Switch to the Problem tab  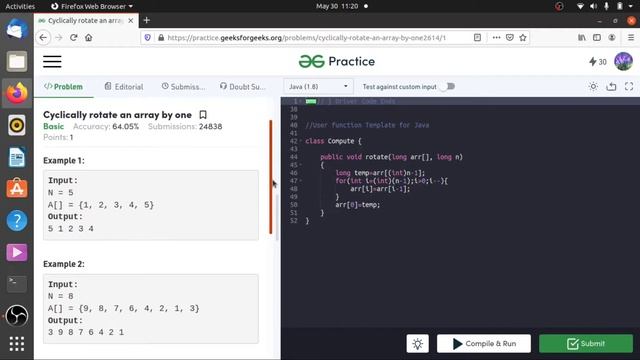(63, 87)
